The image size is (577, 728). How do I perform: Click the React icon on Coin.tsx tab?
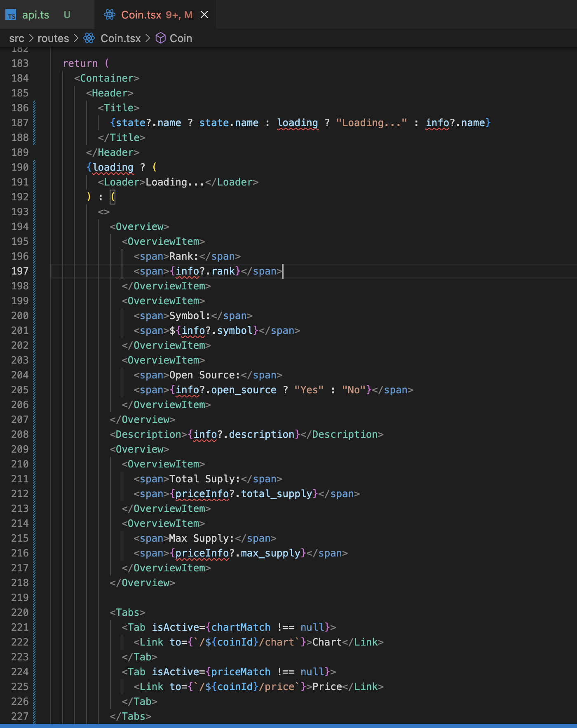pyautogui.click(x=110, y=15)
